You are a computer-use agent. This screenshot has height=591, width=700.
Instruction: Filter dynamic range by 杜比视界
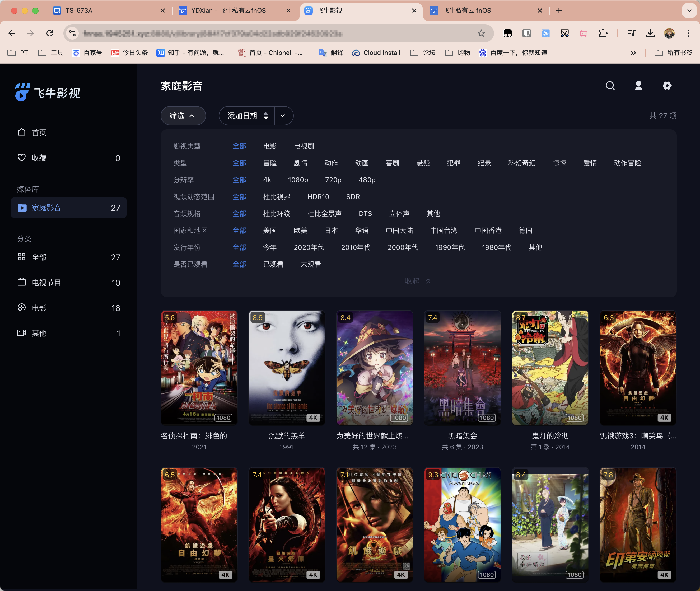(x=277, y=197)
